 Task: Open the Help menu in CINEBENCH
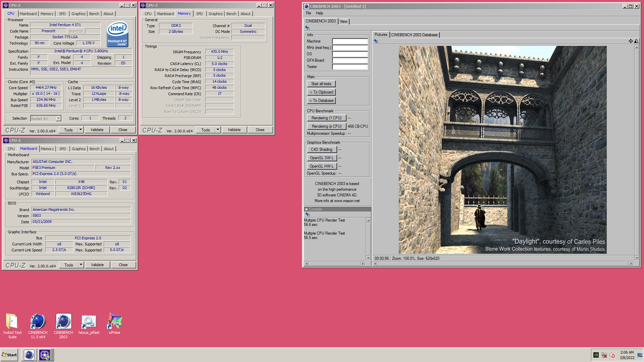(x=319, y=13)
